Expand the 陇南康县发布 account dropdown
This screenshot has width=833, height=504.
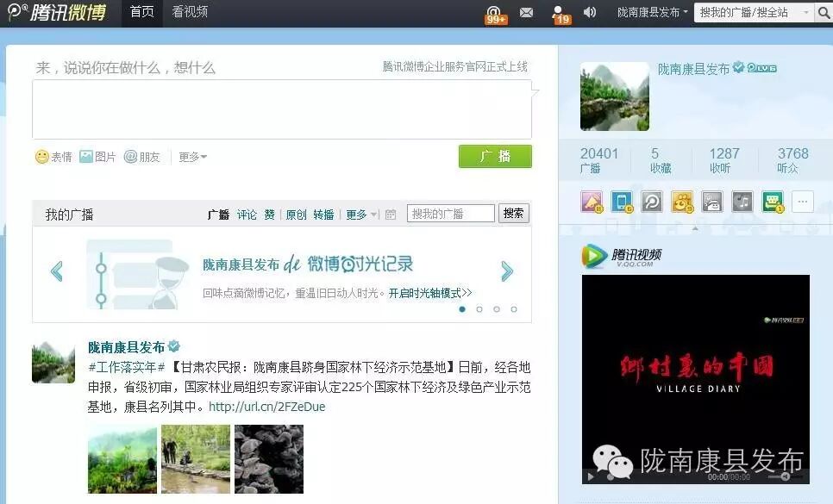(x=653, y=12)
